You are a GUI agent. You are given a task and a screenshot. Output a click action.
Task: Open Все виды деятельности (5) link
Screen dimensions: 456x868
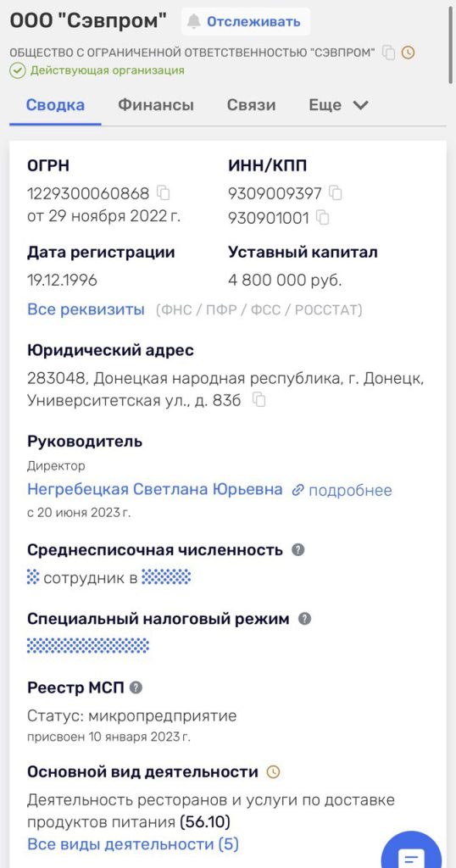(133, 844)
